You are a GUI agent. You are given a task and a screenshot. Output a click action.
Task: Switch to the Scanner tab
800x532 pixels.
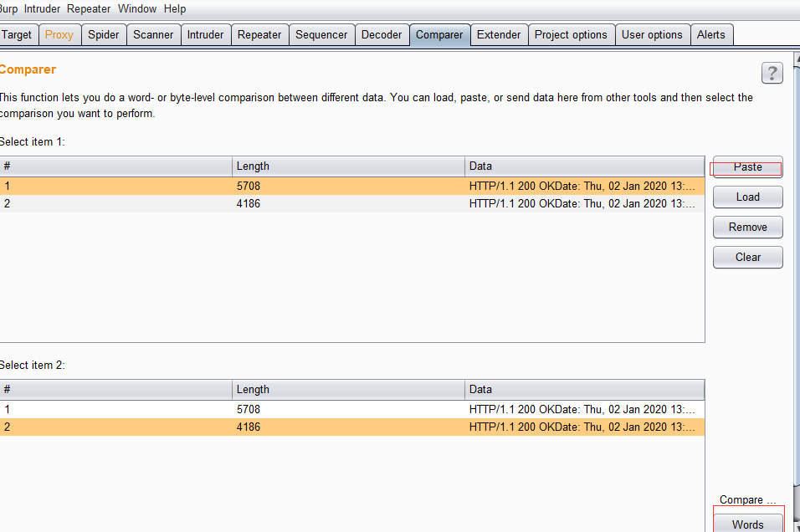click(154, 34)
